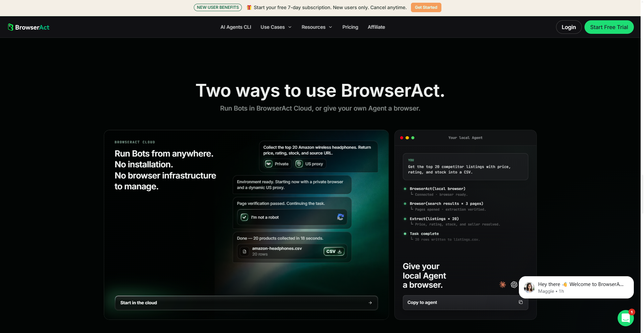Viewport: 644px width, 333px height.
Task: Click the yellow dot on local Agent window
Action: 407,138
